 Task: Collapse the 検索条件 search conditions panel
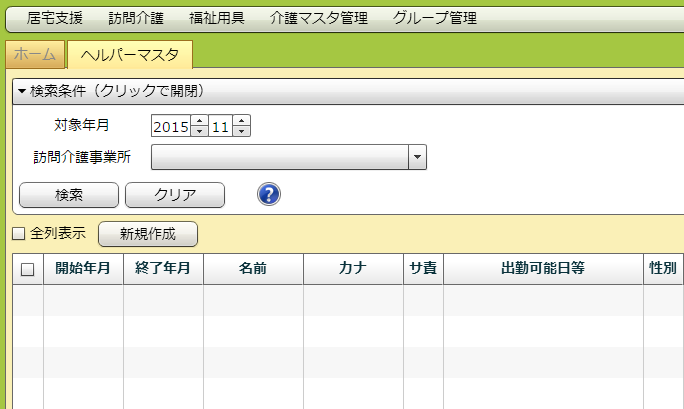coord(110,91)
